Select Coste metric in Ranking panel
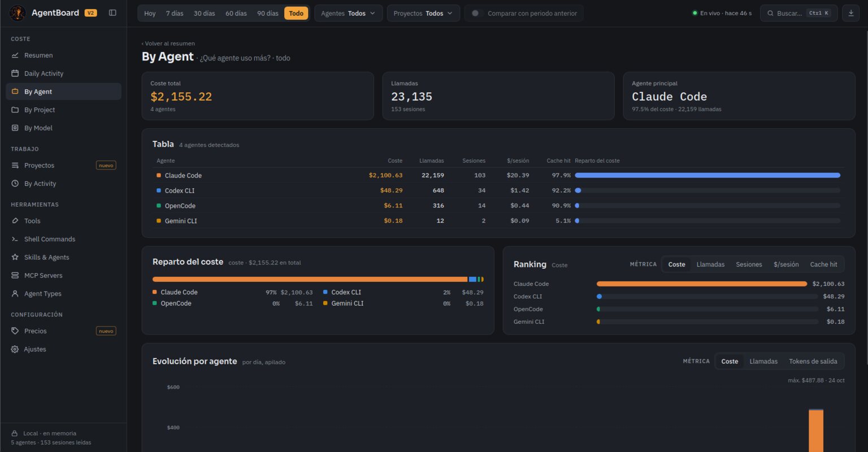The height and width of the screenshot is (452, 868). click(676, 264)
